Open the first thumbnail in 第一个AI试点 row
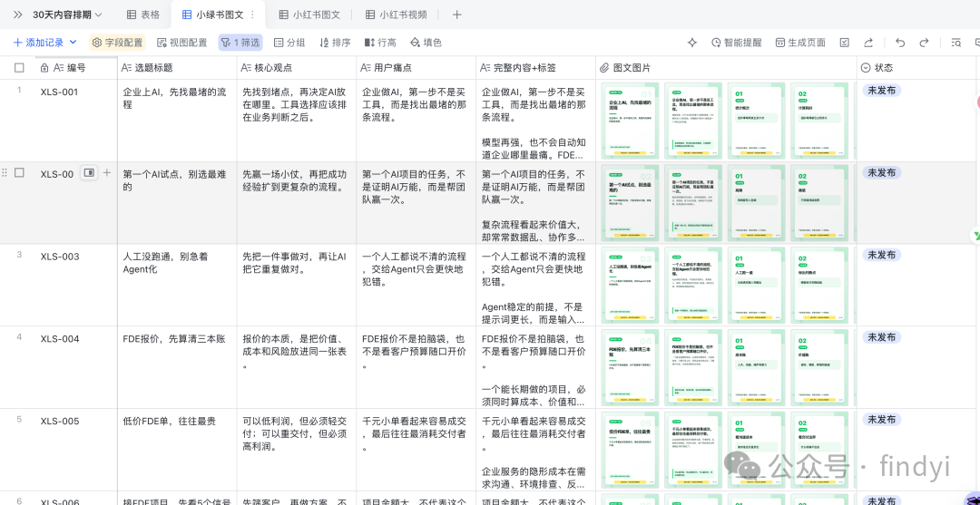The width and height of the screenshot is (980, 505). (x=630, y=202)
